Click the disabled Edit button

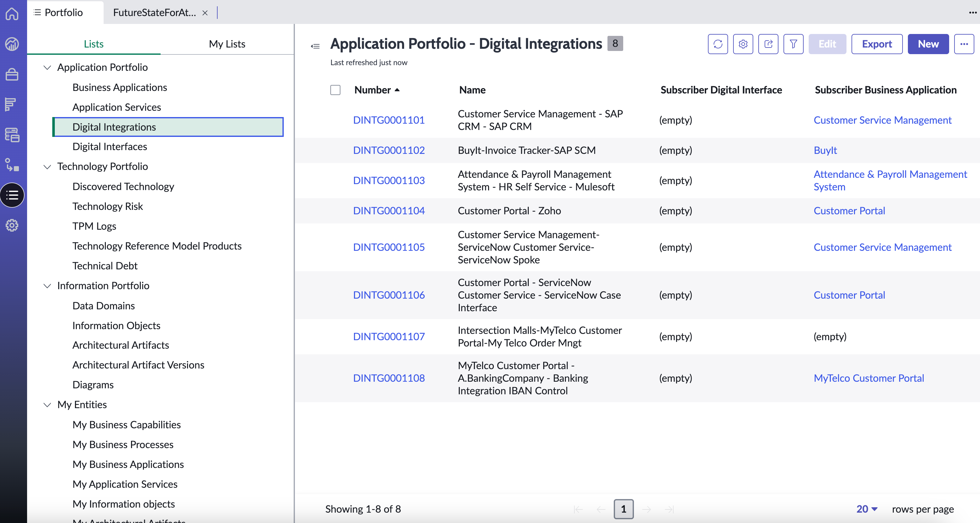click(x=827, y=44)
